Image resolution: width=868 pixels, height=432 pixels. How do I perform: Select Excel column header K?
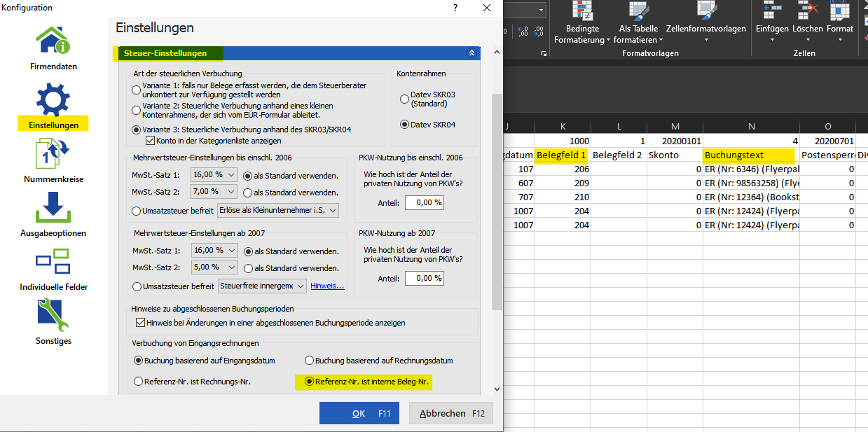(563, 126)
